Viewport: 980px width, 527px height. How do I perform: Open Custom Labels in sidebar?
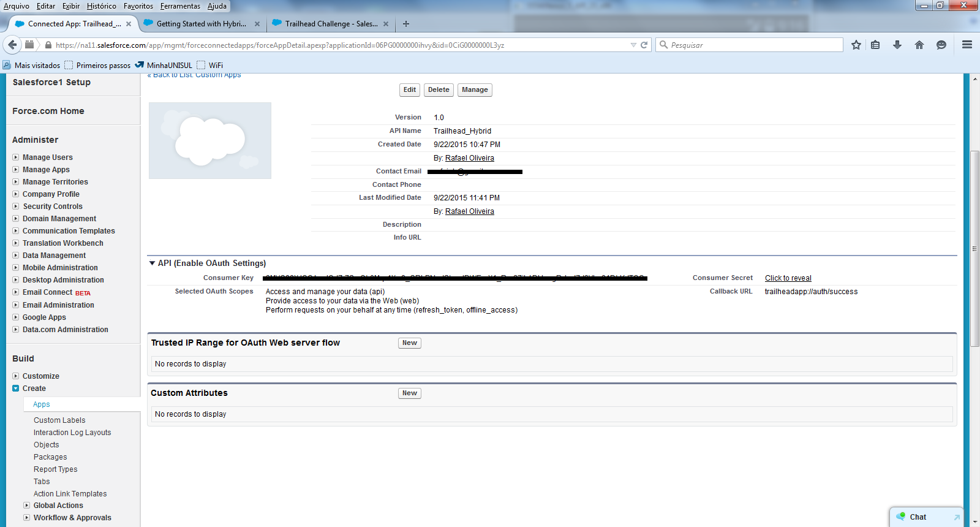click(59, 420)
